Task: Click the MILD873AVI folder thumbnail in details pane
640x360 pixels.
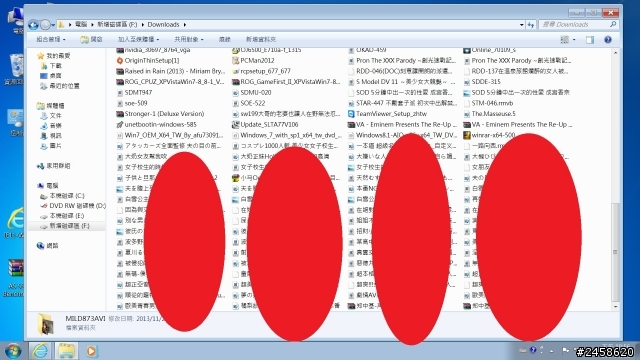Action: 45,324
